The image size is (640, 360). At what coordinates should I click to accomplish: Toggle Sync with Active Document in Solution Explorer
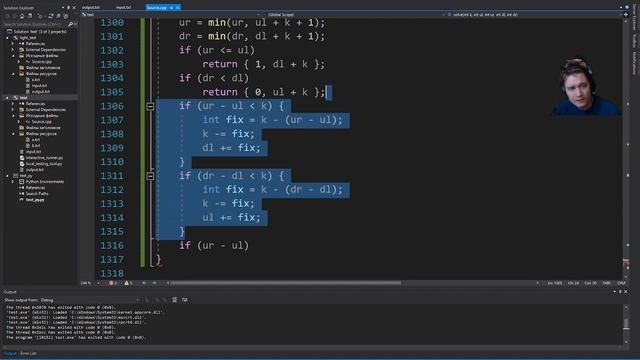(x=51, y=16)
